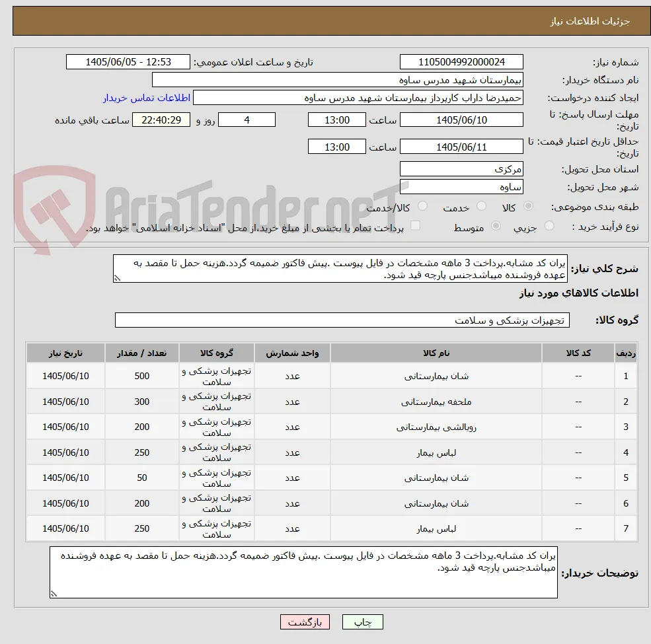Click the شماره نیاز number field
This screenshot has height=644, width=651.
tap(461, 62)
